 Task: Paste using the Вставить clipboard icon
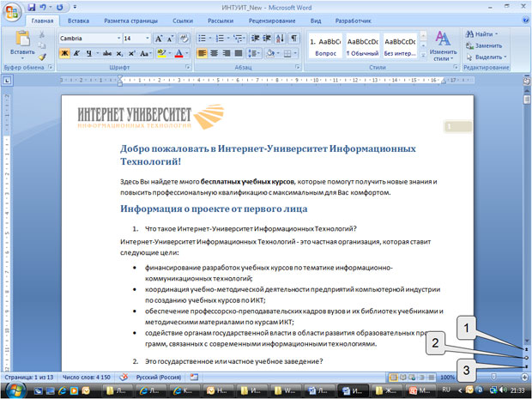point(22,38)
